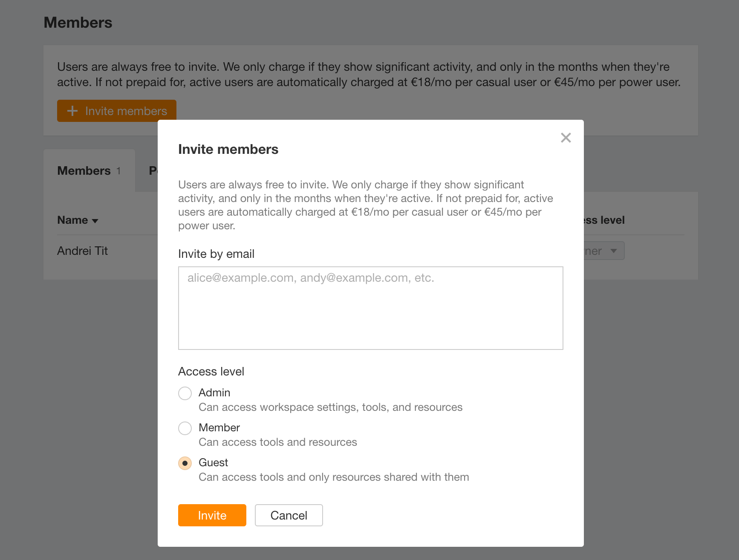Click the Invite button
The width and height of the screenshot is (739, 560).
(212, 515)
